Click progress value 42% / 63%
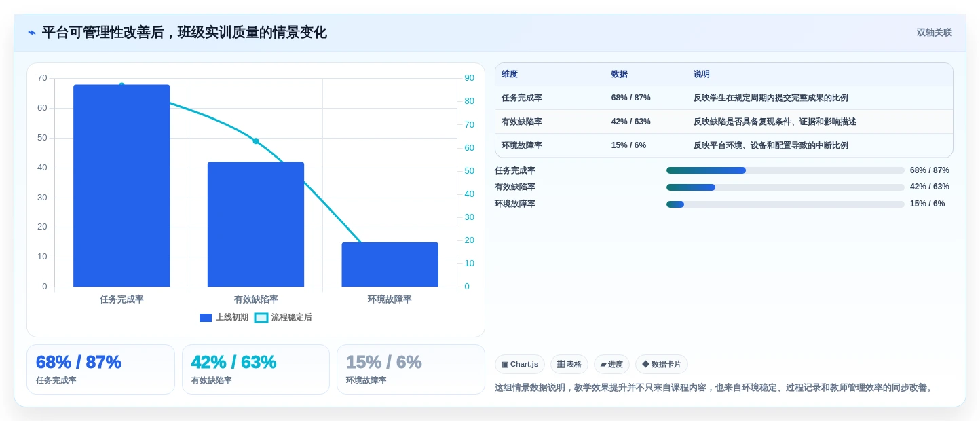Viewport: 980px width, 421px height. click(930, 187)
